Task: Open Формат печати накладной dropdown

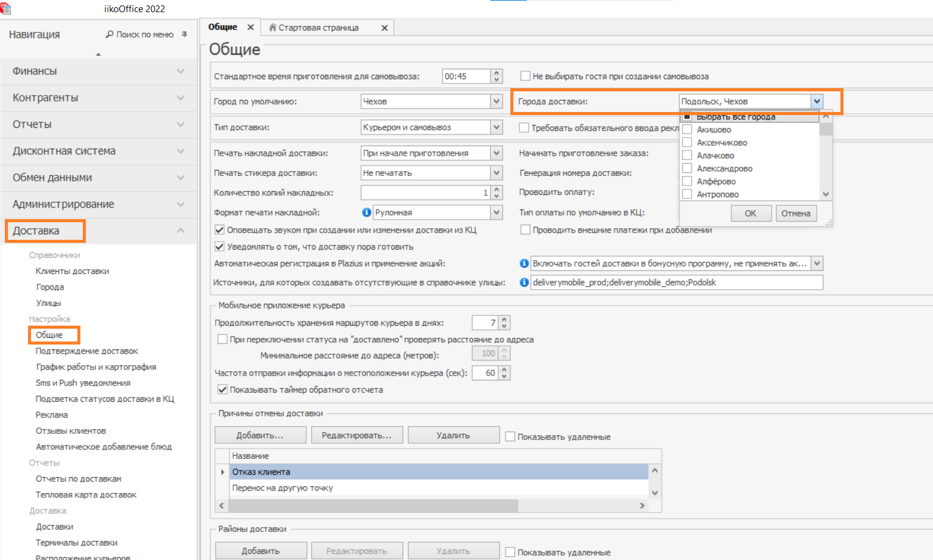Action: click(x=496, y=212)
